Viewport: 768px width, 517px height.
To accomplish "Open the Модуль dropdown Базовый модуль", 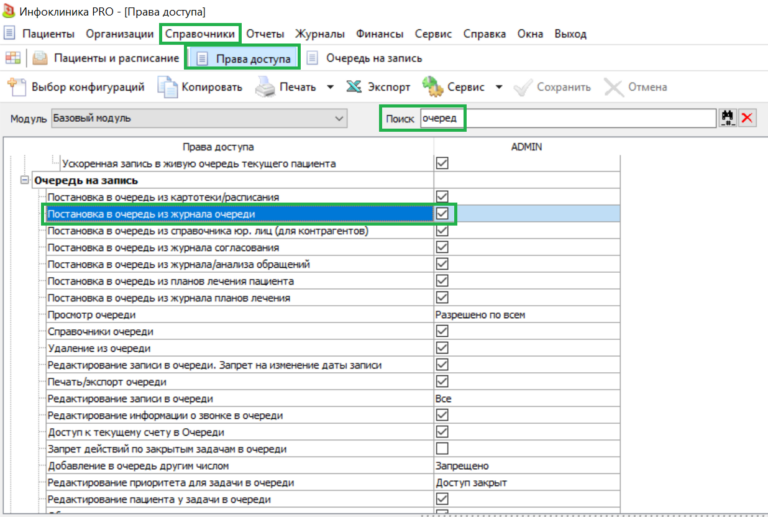I will click(x=199, y=118).
